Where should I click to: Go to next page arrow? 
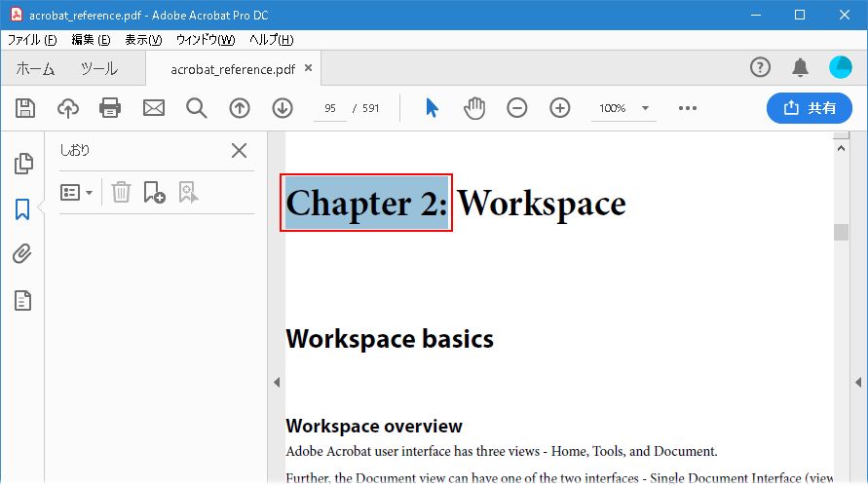[283, 108]
